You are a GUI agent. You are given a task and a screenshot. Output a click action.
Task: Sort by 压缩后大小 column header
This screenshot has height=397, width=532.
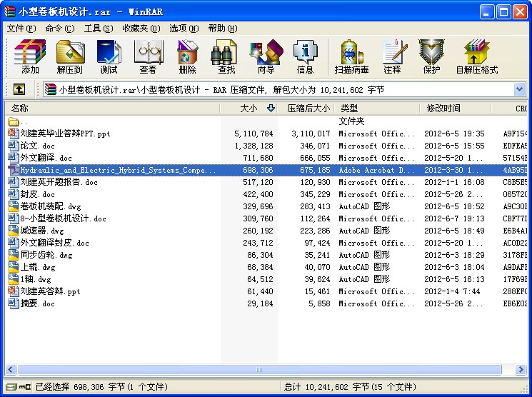click(306, 109)
